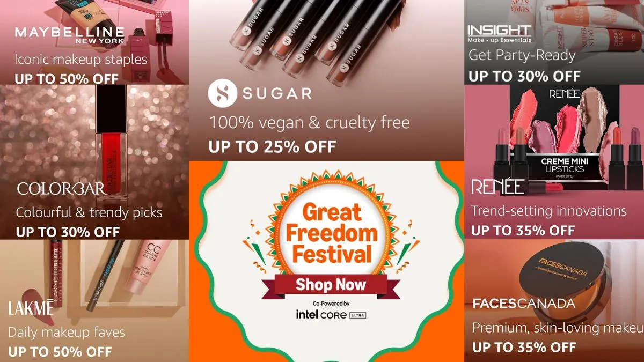Open Maybelline Up to 50% Off offer
This screenshot has height=362, width=644.
tap(67, 78)
